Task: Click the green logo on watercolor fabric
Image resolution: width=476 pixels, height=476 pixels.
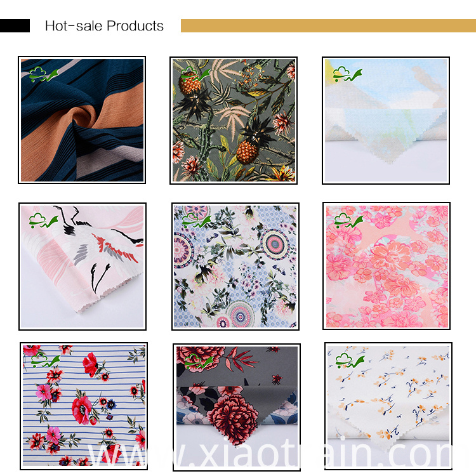Action: (348, 74)
